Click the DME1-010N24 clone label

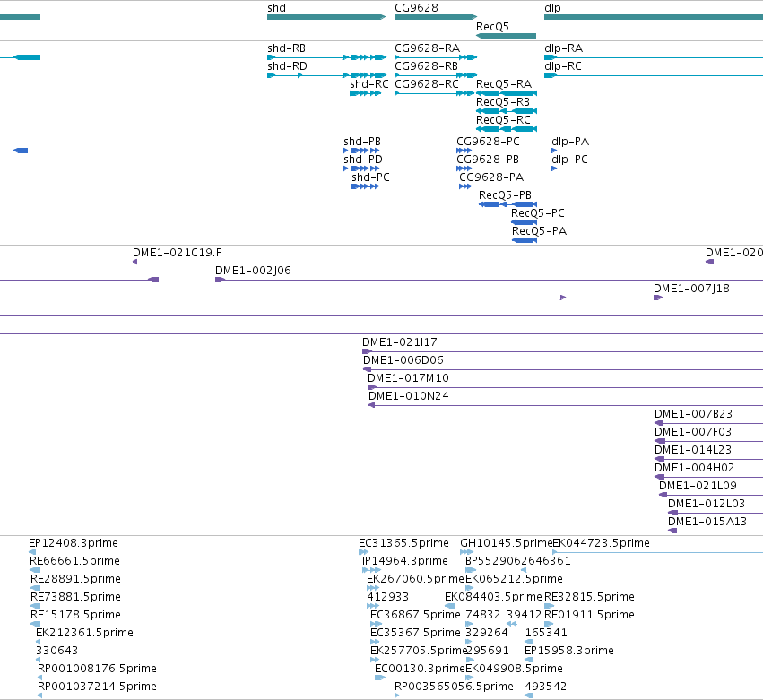409,396
